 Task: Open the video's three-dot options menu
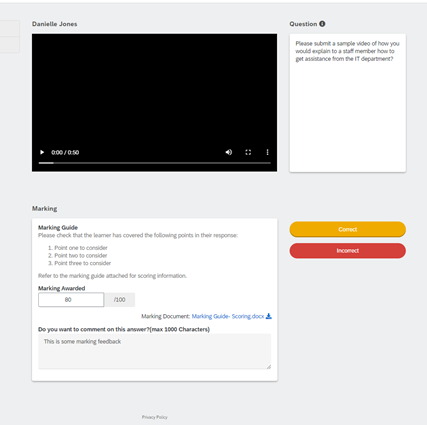pos(267,152)
